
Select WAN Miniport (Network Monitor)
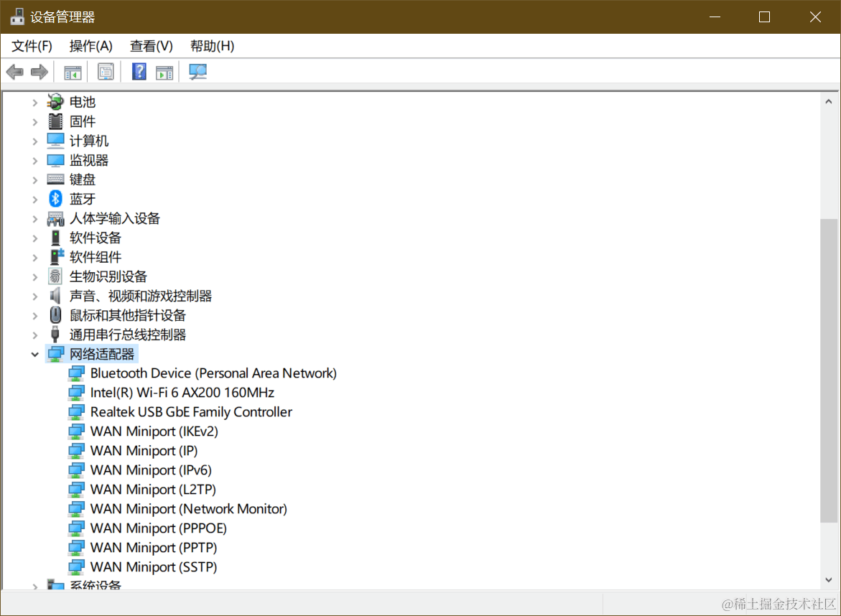click(188, 509)
